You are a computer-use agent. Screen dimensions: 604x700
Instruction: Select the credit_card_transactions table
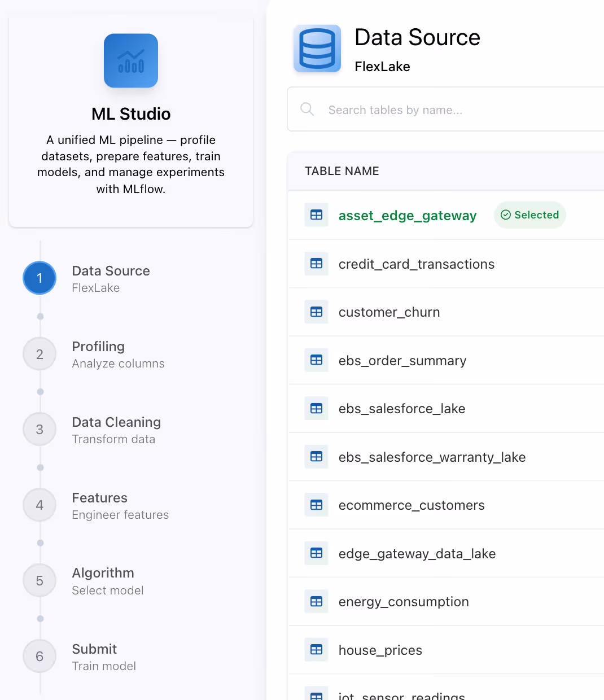tap(417, 264)
